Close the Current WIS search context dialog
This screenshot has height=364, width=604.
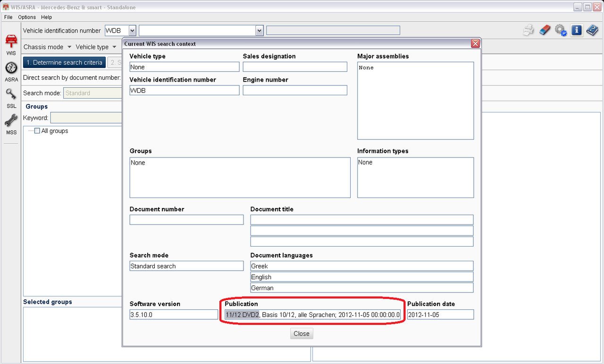[476, 43]
